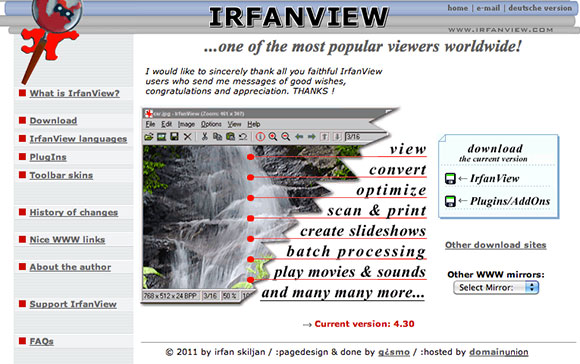Click the red info icon in toolbar
This screenshot has width=580, height=364.
click(260, 137)
